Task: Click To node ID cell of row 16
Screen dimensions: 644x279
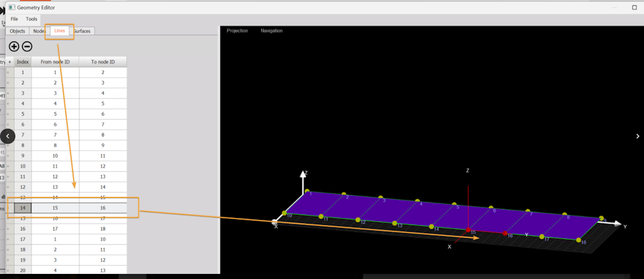Action: click(x=103, y=229)
